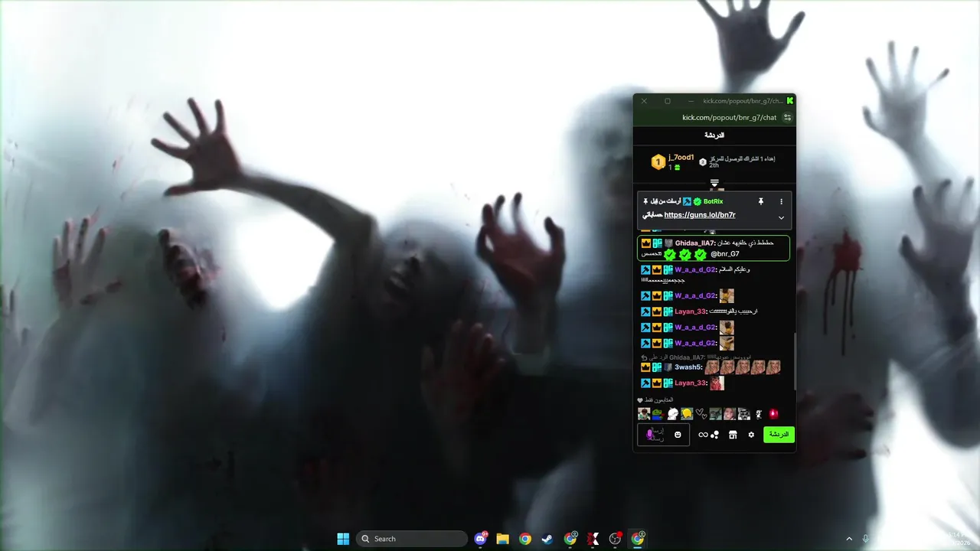Click the green chat send button
The width and height of the screenshot is (980, 551).
tap(779, 435)
